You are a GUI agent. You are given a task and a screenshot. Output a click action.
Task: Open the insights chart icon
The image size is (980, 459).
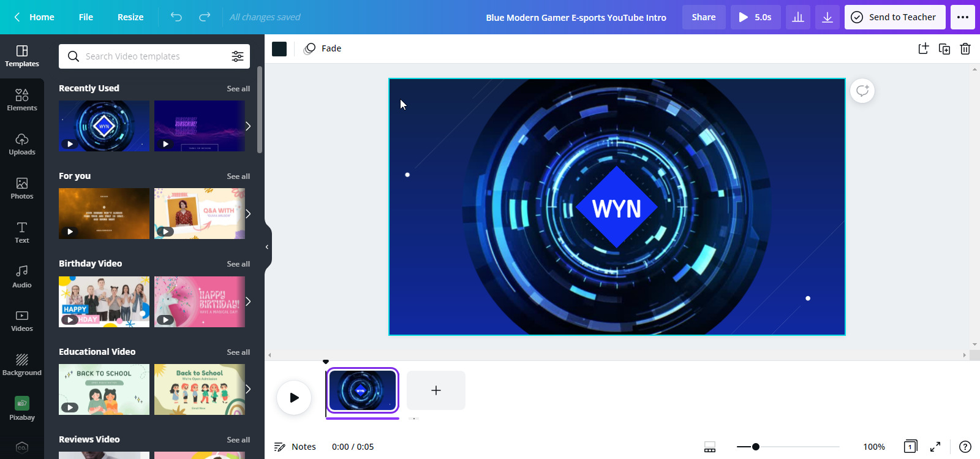[798, 17]
